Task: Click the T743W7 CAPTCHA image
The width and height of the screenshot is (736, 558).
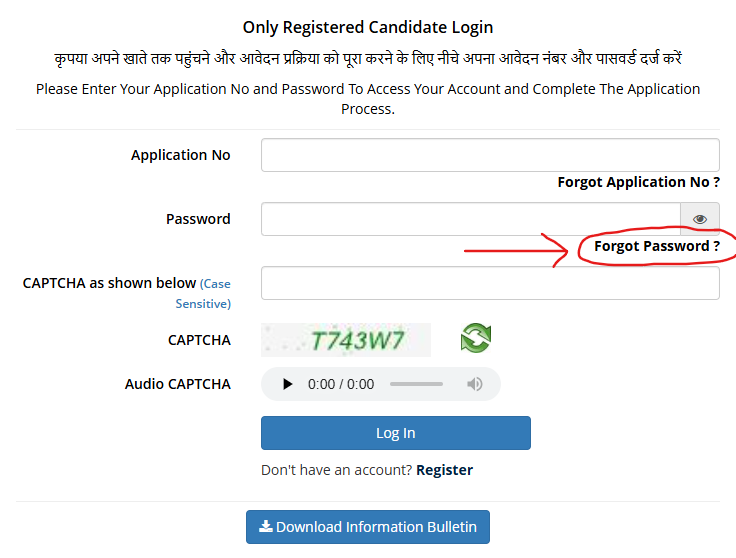Action: (346, 340)
